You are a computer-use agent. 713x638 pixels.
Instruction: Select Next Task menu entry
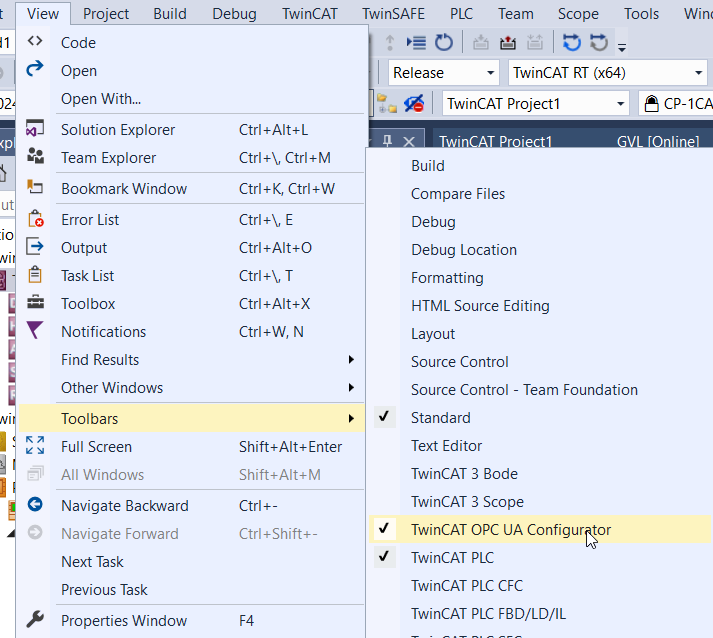click(x=191, y=562)
